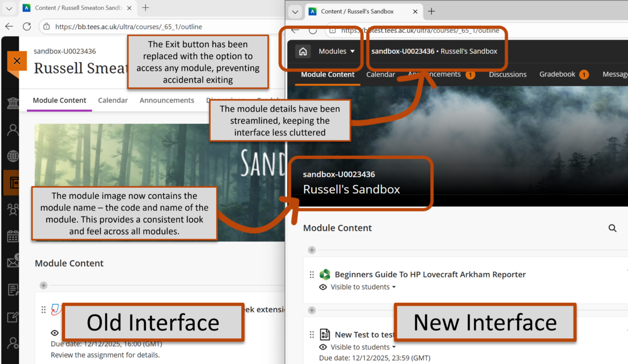Open the Institution page sidebar icon

[x=13, y=103]
